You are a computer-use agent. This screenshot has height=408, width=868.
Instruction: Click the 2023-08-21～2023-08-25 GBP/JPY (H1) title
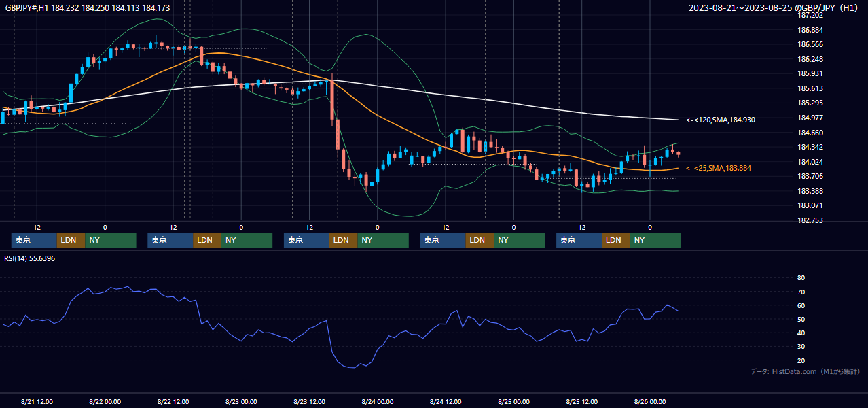click(x=773, y=7)
